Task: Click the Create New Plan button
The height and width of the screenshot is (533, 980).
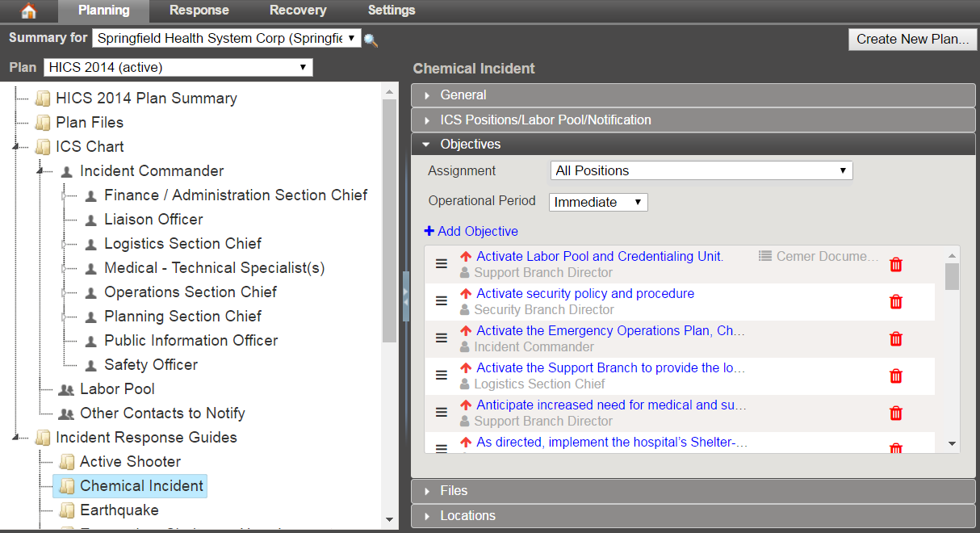Action: pos(912,39)
